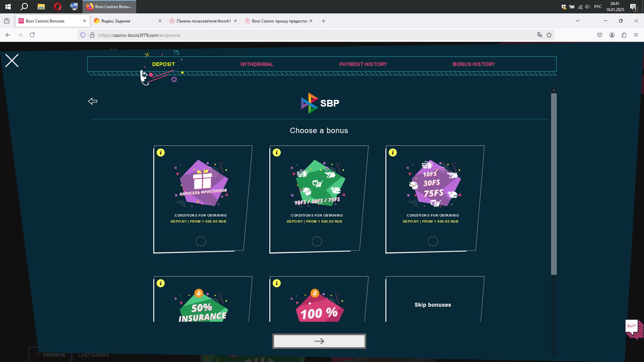644x362 pixels.
Task: Switch input language РУС
Action: click(x=598, y=7)
